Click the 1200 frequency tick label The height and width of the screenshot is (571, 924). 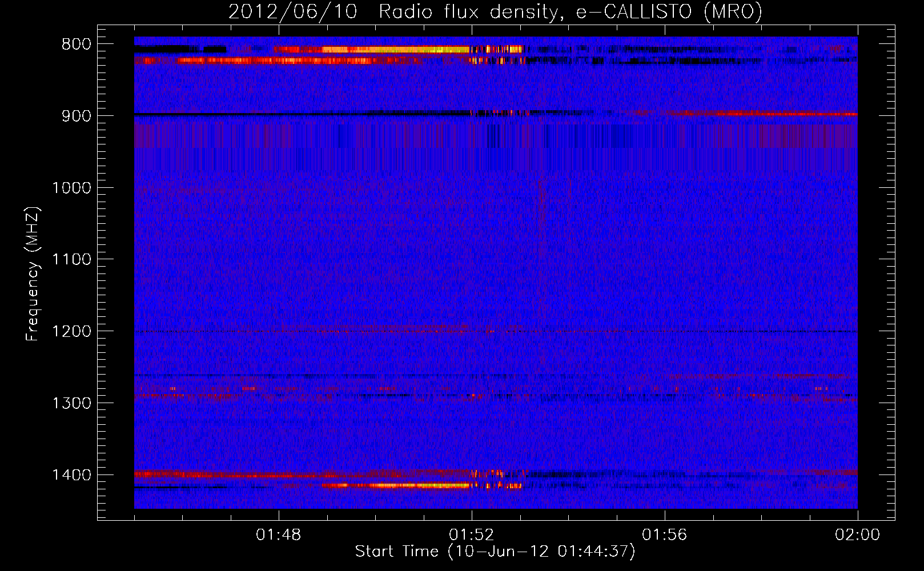coord(71,332)
